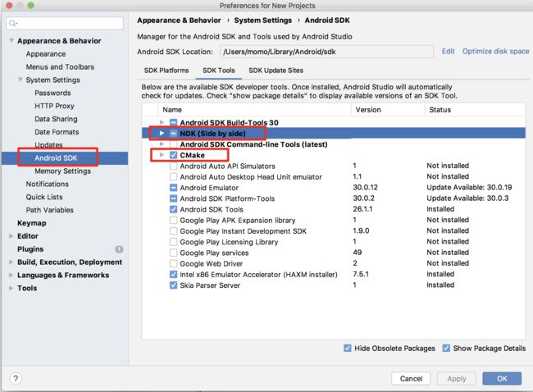
Task: Toggle Android SDK Platform-Tools checkbox
Action: (x=173, y=198)
